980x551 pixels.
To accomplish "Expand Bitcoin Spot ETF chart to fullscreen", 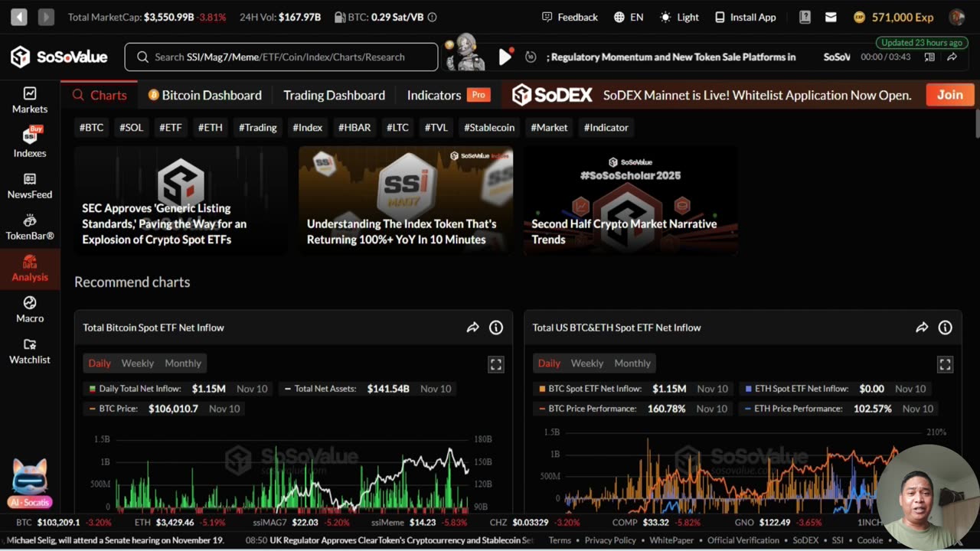I will click(x=496, y=365).
